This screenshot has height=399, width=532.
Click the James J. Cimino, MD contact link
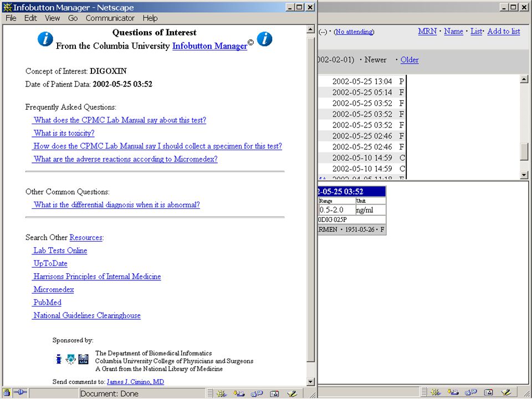135,382
